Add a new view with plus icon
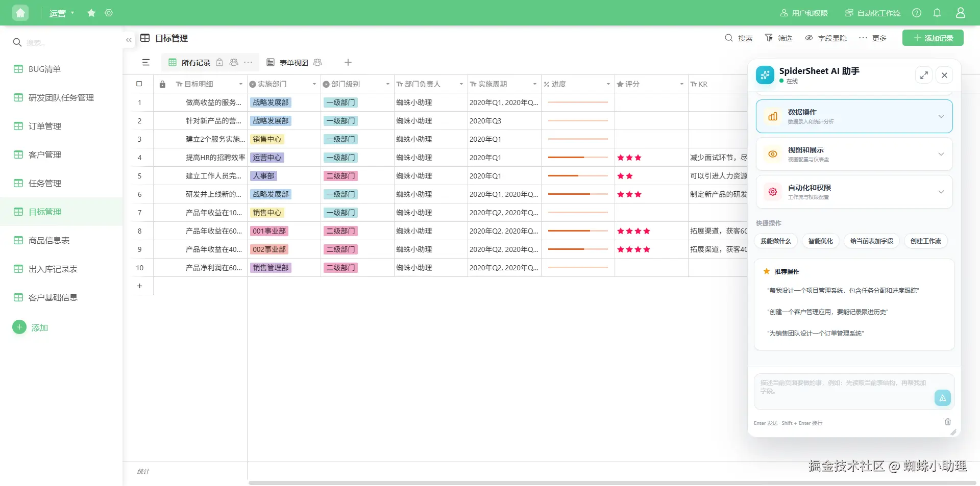 pyautogui.click(x=348, y=62)
